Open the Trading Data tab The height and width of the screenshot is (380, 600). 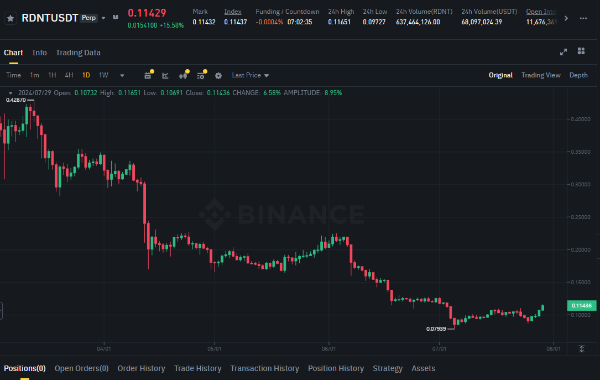pos(78,52)
